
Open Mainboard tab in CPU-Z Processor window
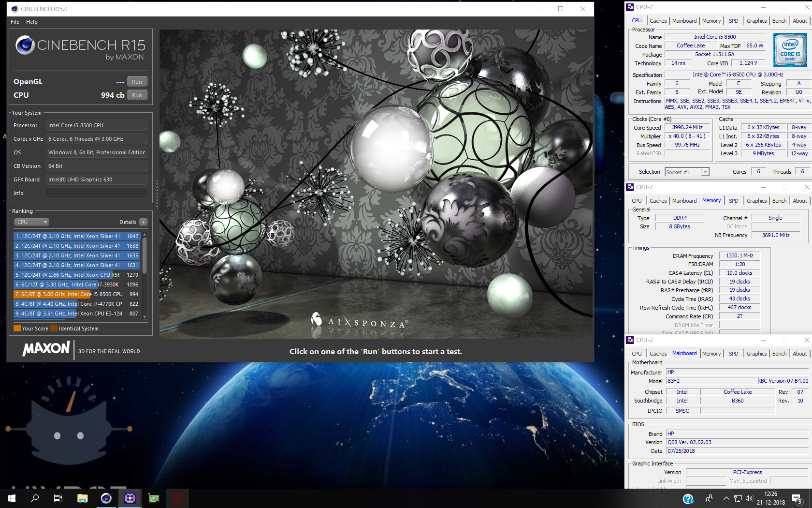pos(684,21)
